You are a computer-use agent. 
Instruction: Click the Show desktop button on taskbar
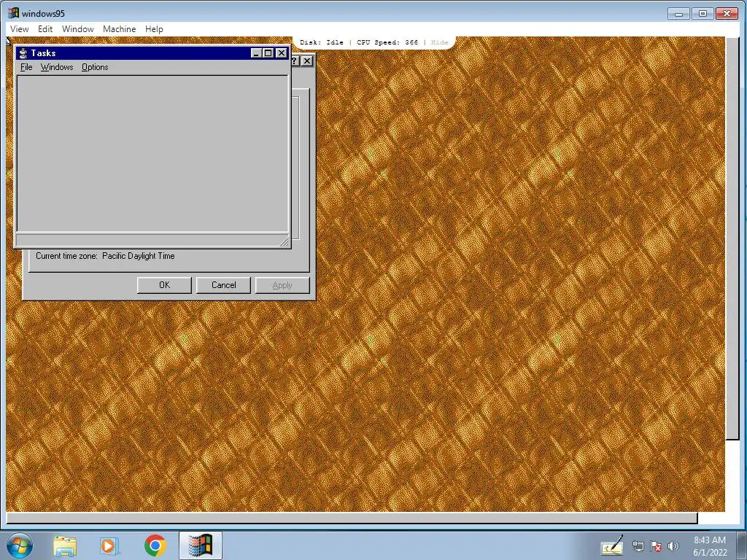pyautogui.click(x=741, y=545)
